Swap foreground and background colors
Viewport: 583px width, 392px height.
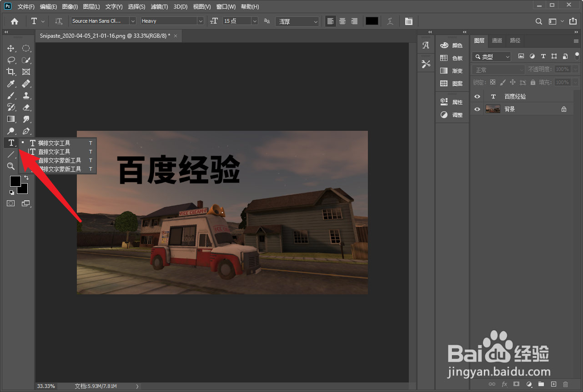pos(26,178)
